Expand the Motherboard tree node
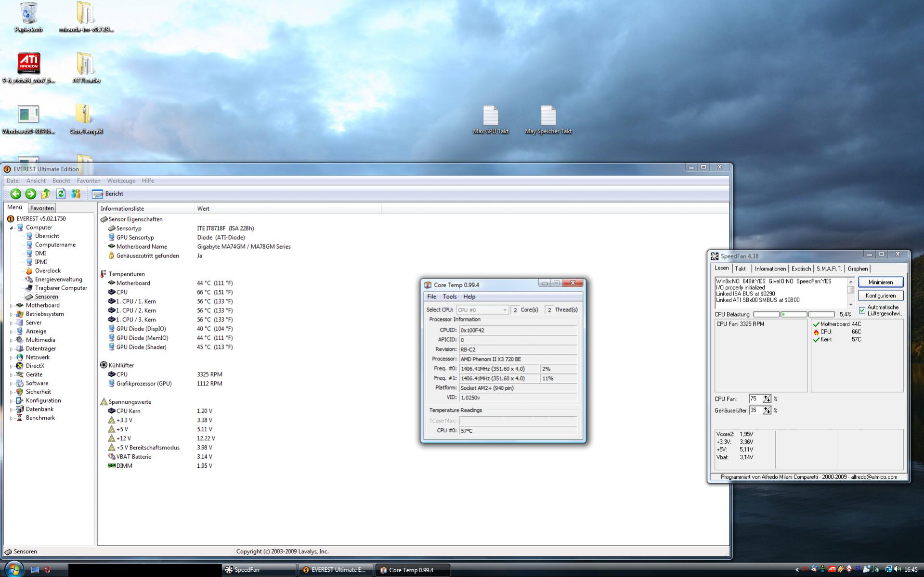The height and width of the screenshot is (577, 924). [11, 306]
